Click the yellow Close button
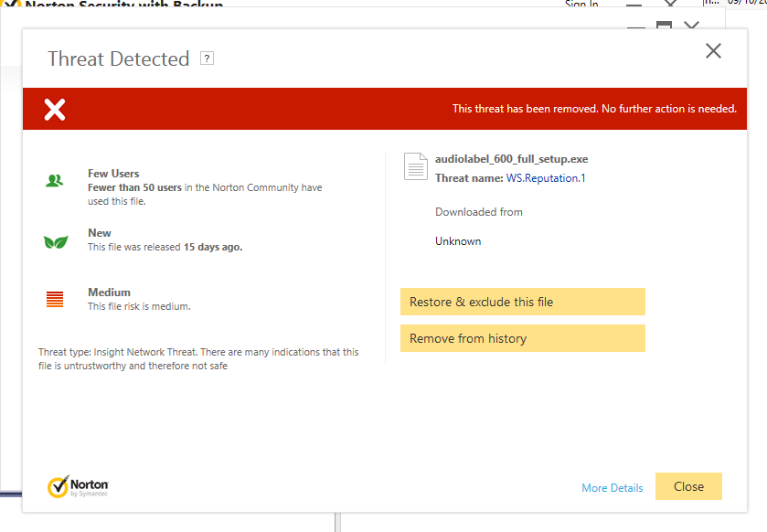This screenshot has height=532, width=767. pos(688,486)
